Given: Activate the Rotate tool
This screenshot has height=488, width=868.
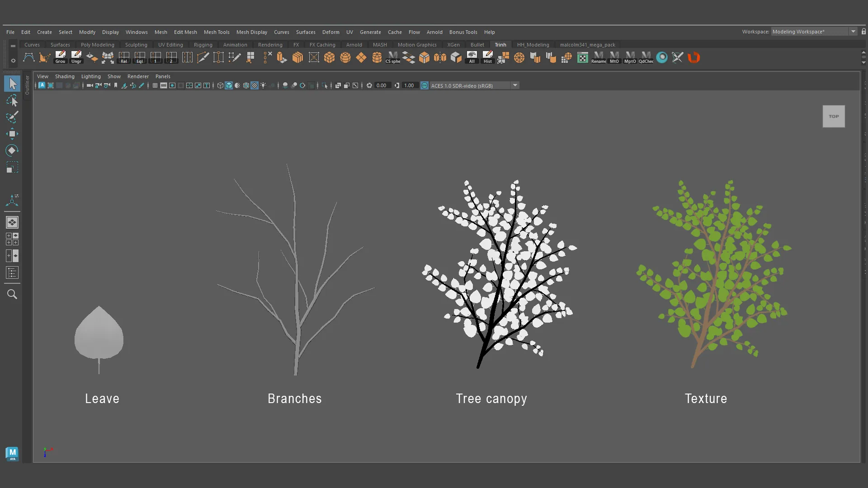Looking at the screenshot, I should [x=12, y=150].
